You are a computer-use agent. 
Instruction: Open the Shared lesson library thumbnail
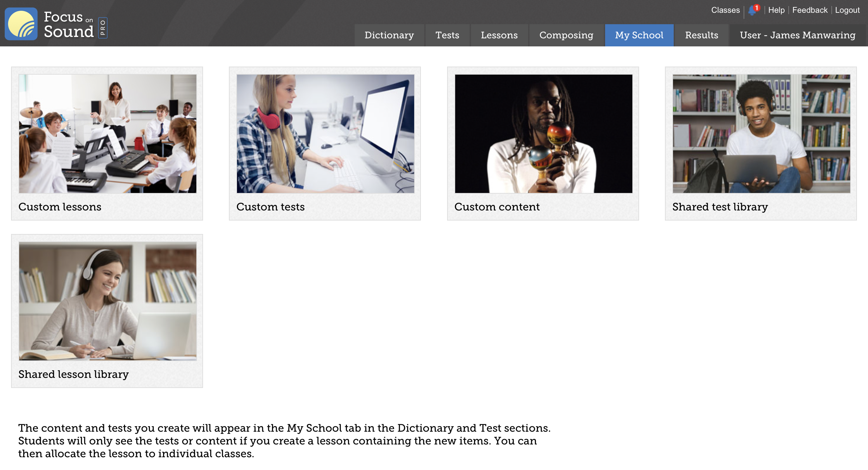(x=108, y=301)
